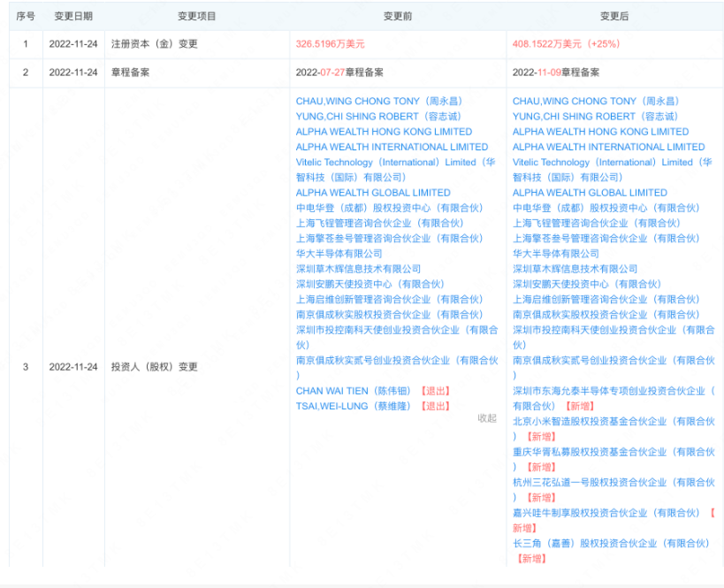The width and height of the screenshot is (724, 588).
Task: Open ALPHA WEALTH GLOBAL LIMITED in 变更前 column
Action: point(373,193)
